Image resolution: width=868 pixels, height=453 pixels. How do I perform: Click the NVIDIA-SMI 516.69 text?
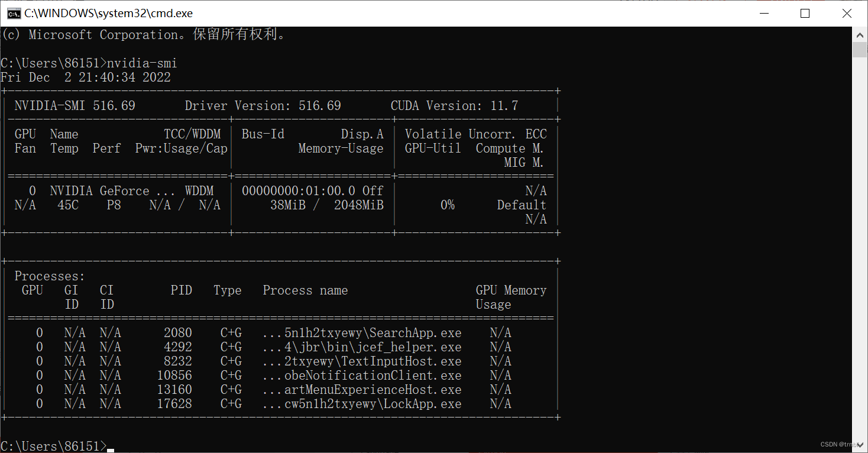click(x=75, y=106)
